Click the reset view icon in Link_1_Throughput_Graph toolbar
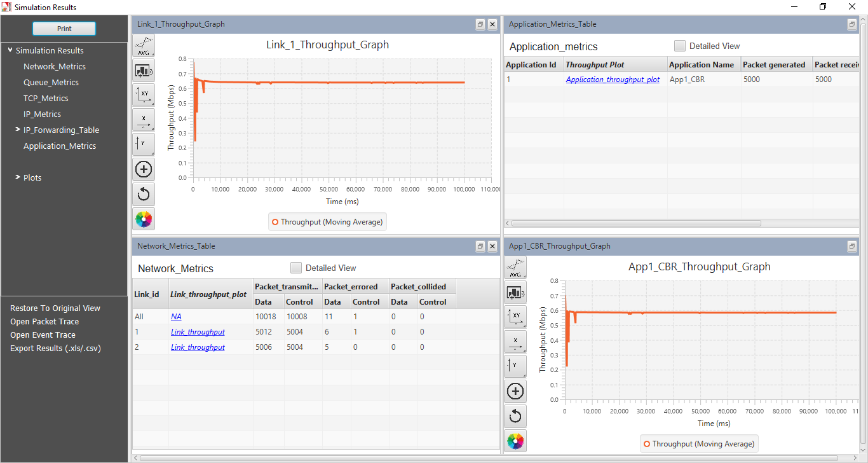Screen dimensions: 868x463 [144, 193]
